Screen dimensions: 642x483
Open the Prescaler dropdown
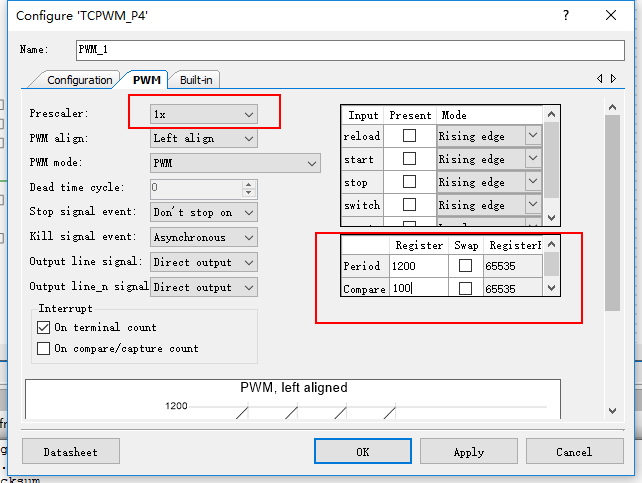pos(203,114)
